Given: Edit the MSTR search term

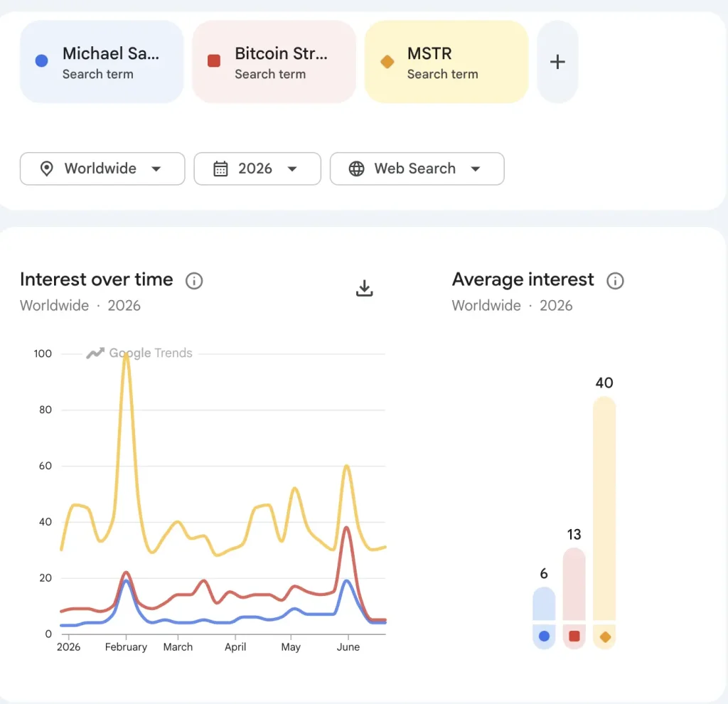Looking at the screenshot, I should pyautogui.click(x=446, y=62).
